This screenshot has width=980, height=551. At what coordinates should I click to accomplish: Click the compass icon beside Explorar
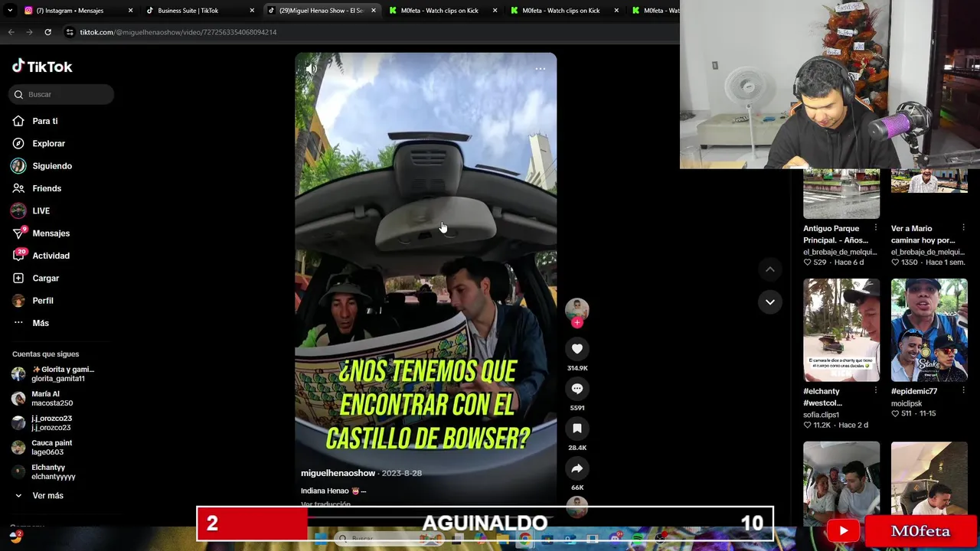pos(18,143)
